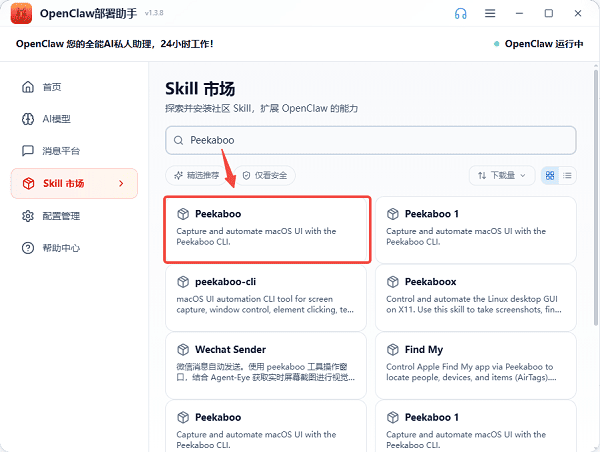Click the home icon beside 首页
The image size is (600, 452).
(28, 87)
